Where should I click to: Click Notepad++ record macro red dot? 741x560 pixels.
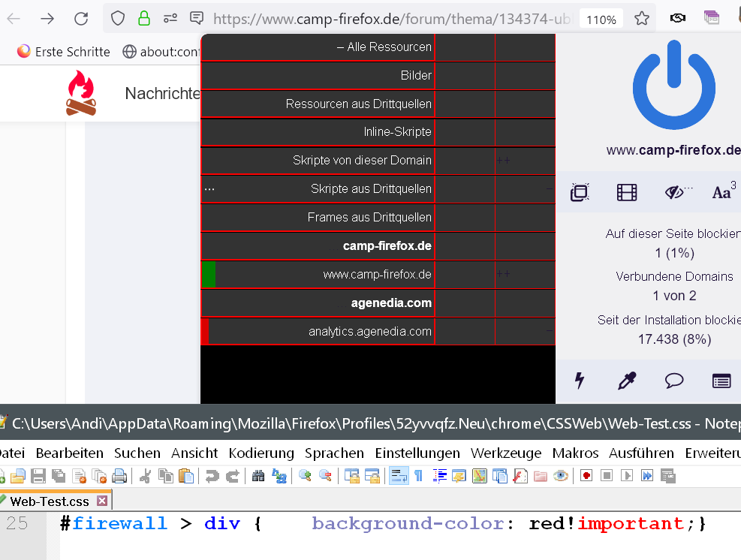pos(586,476)
